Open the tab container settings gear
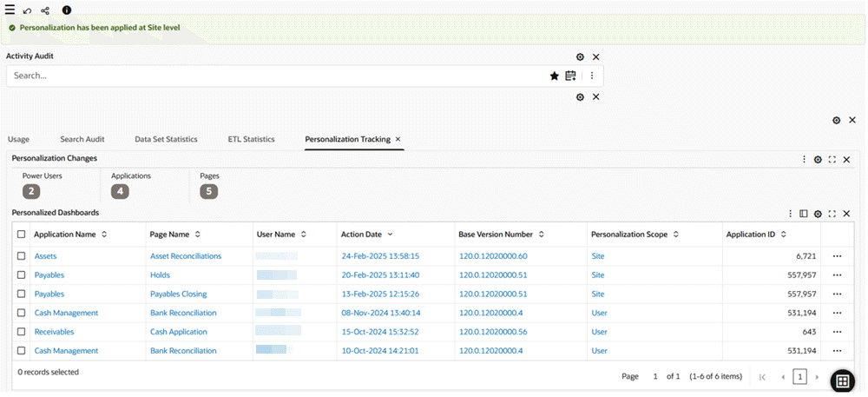The height and width of the screenshot is (397, 868). click(837, 120)
